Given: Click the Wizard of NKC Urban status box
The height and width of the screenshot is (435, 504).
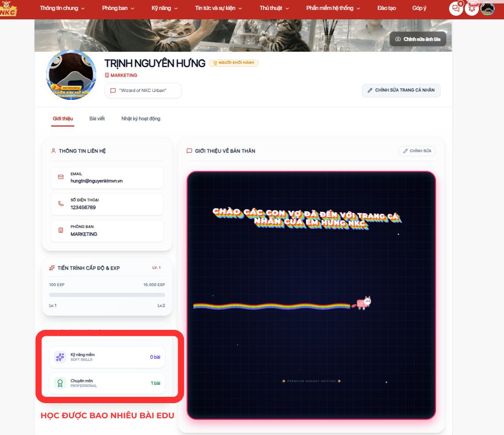Looking at the screenshot, I should pyautogui.click(x=143, y=90).
